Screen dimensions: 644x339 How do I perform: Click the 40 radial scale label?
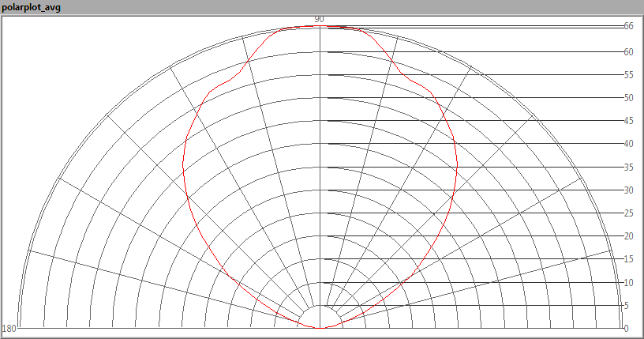pos(628,144)
